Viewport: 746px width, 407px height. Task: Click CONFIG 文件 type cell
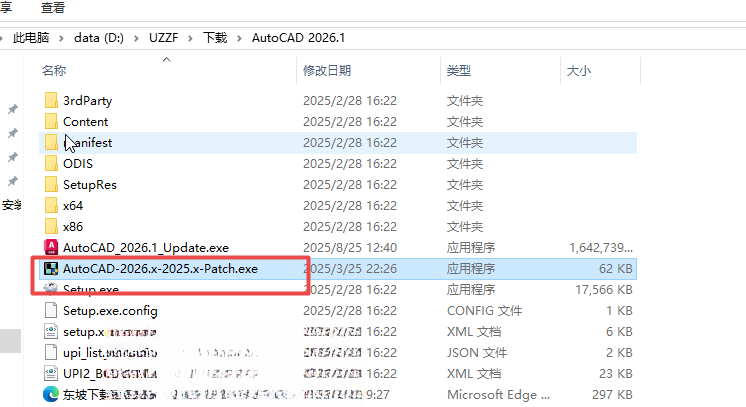click(x=484, y=310)
